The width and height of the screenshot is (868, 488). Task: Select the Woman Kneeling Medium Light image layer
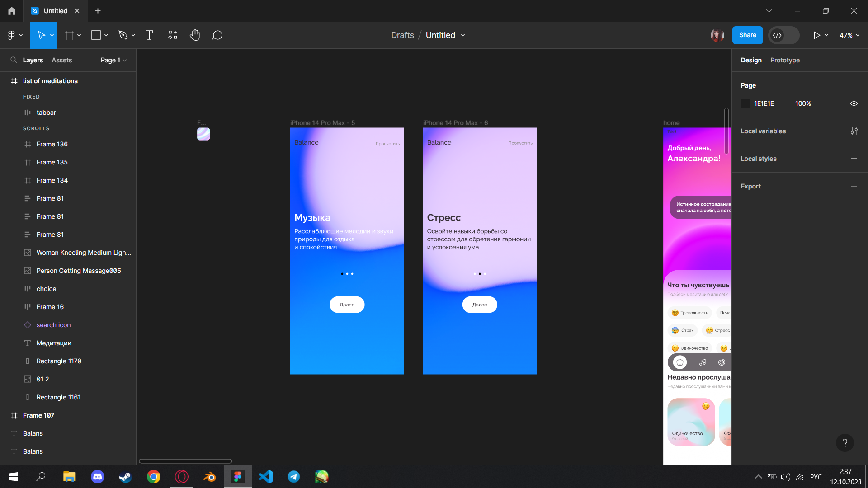tap(68, 253)
